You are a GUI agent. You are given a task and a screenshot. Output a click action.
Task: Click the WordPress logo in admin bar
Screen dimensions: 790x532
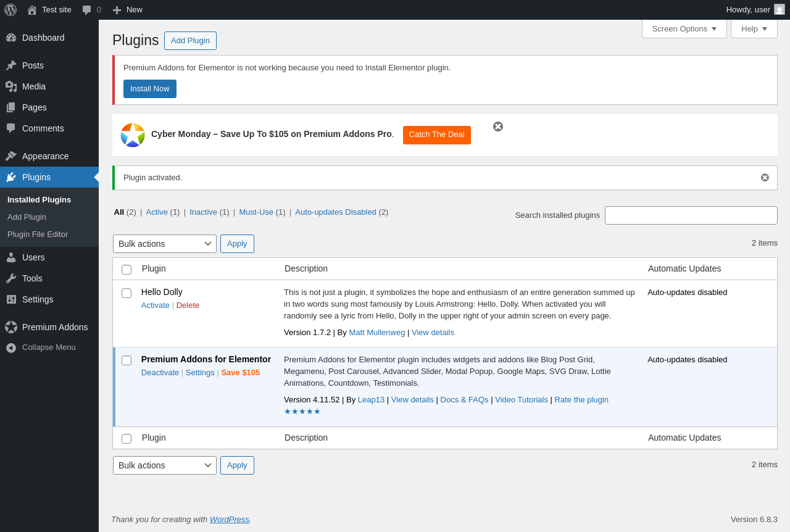pos(10,10)
